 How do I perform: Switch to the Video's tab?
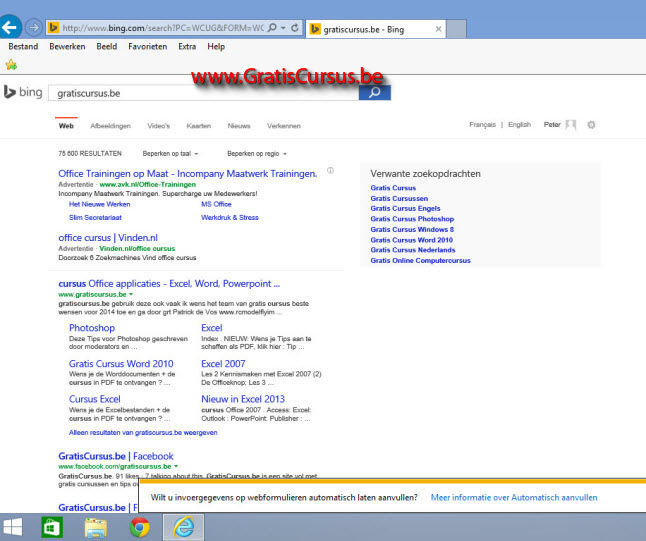coord(159,126)
